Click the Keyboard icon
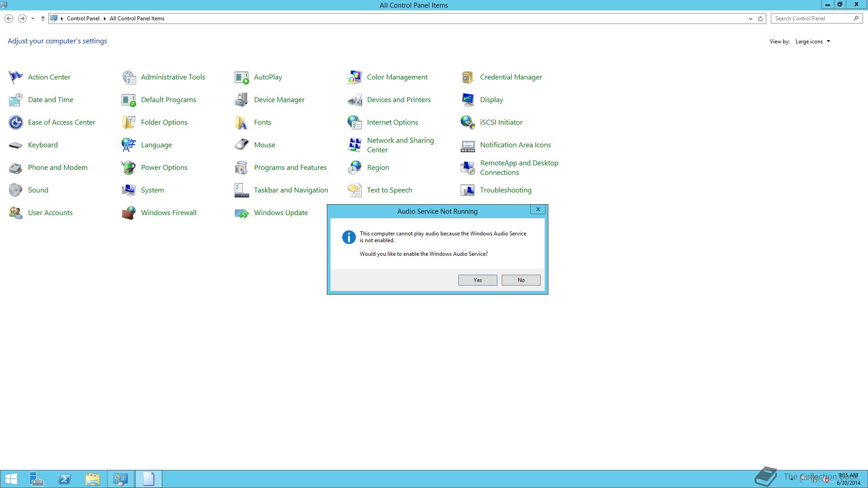This screenshot has width=868, height=488. (16, 145)
